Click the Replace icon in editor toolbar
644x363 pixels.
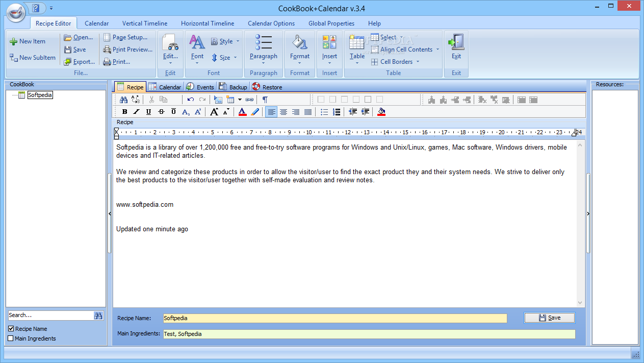click(x=136, y=100)
